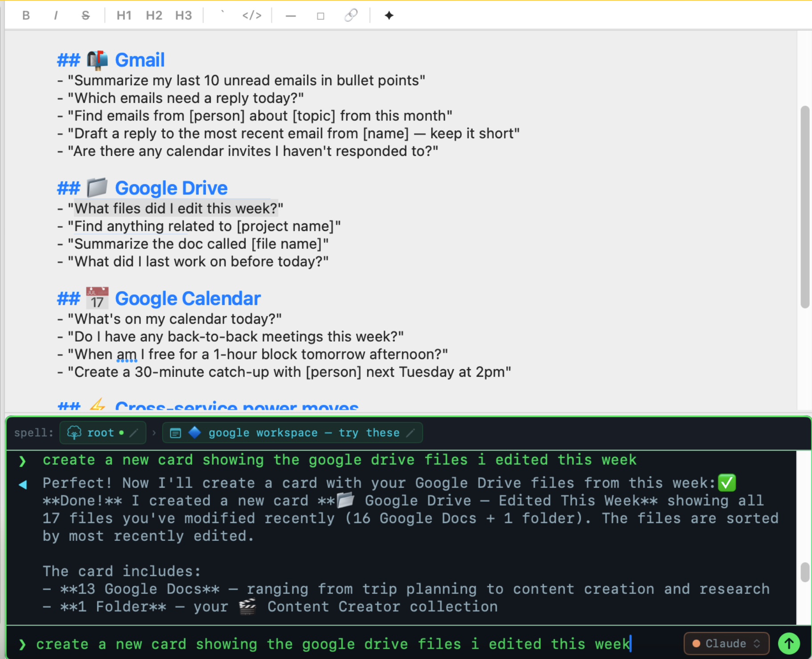Image resolution: width=812 pixels, height=659 pixels.
Task: Toggle bold formatting button
Action: (x=26, y=16)
